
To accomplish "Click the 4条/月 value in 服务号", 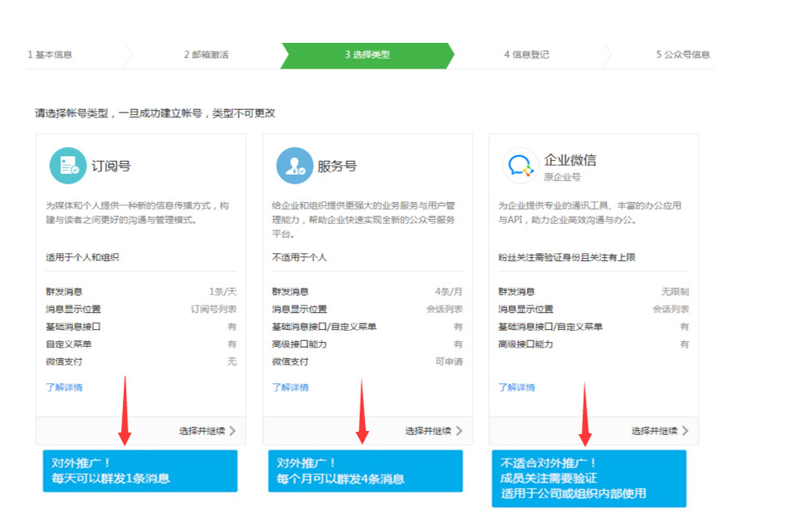I will 449,292.
